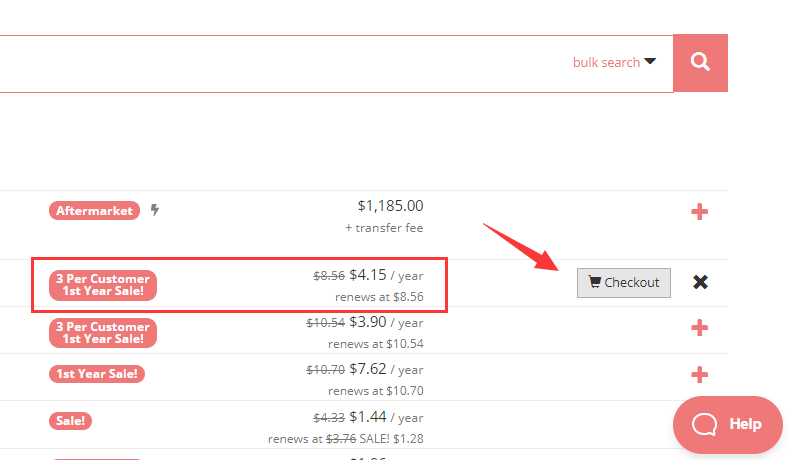Click the 3 Per Customer badge on $3.90 row
Viewport: 800px width, 460px height.
click(x=103, y=332)
